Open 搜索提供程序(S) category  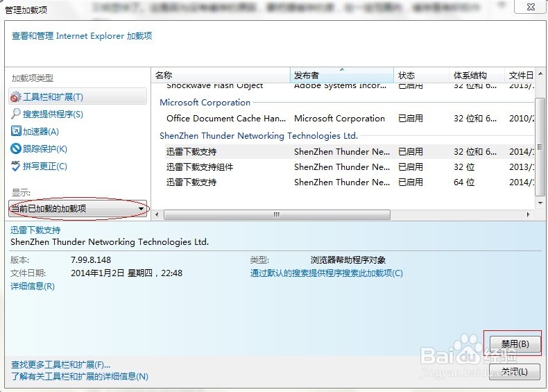pos(53,114)
